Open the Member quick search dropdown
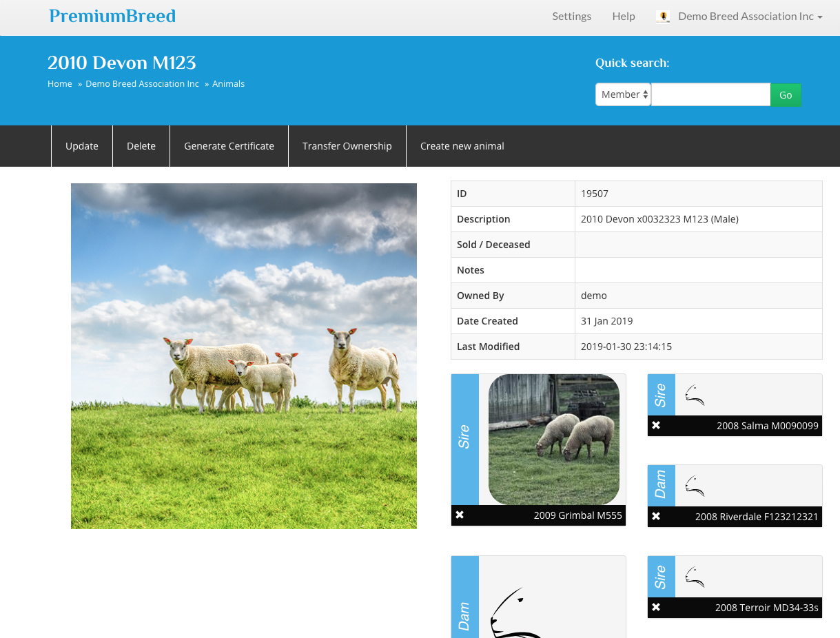The image size is (840, 638). [623, 95]
